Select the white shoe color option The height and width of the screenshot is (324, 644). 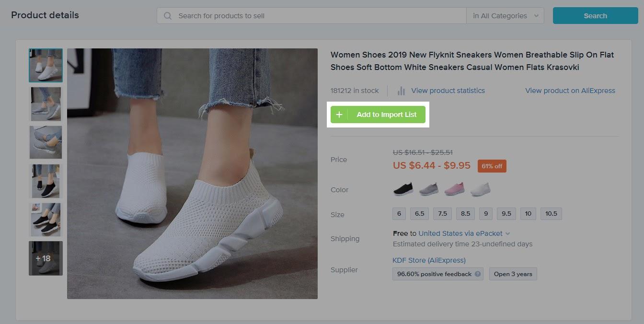tap(480, 189)
